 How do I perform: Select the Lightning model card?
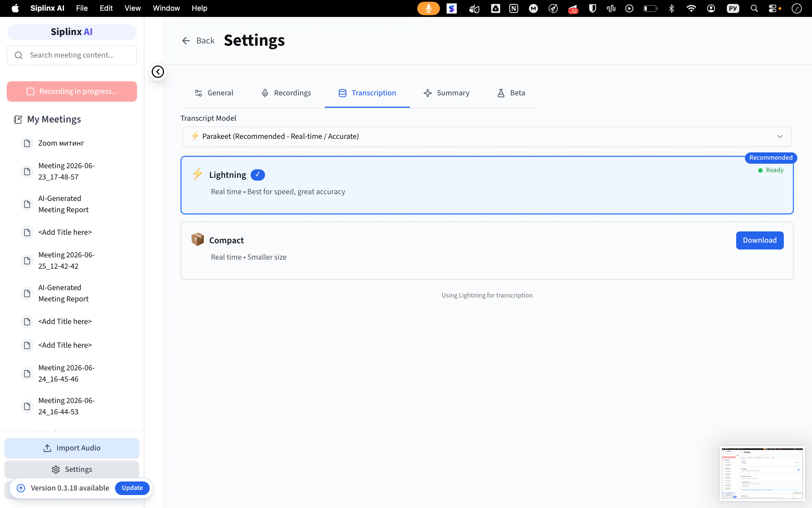pyautogui.click(x=487, y=185)
